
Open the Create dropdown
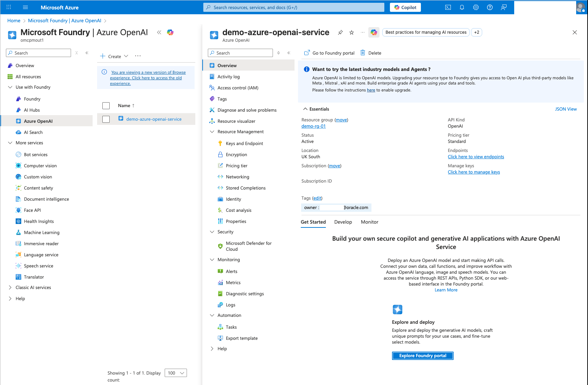(114, 56)
